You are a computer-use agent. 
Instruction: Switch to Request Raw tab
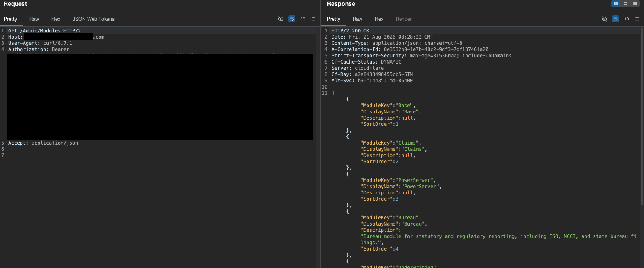[34, 19]
